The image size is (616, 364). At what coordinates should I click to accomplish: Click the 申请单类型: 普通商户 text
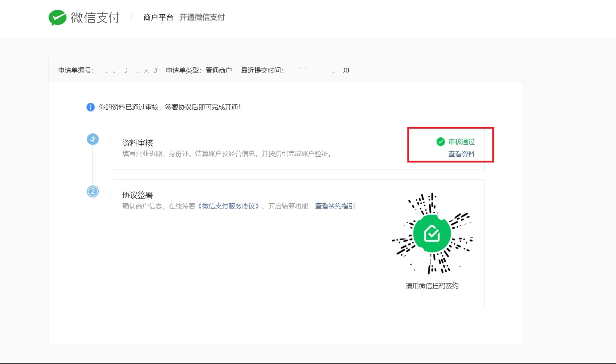[x=199, y=70]
